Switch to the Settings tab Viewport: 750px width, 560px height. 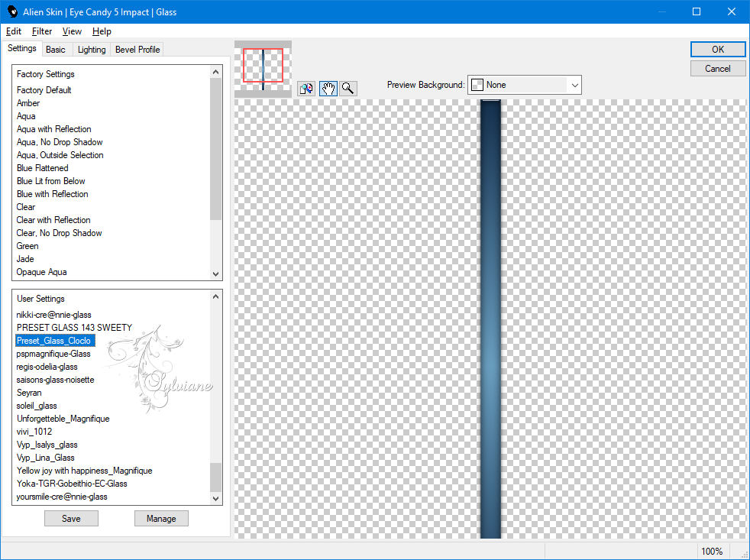[x=21, y=48]
